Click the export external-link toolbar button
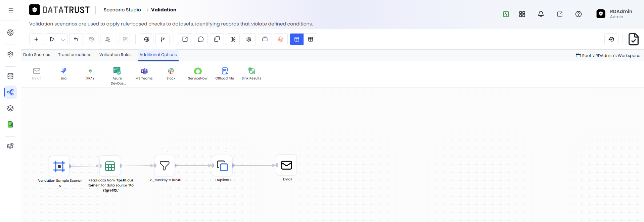Image resolution: width=644 pixels, height=222 pixels. pyautogui.click(x=185, y=39)
